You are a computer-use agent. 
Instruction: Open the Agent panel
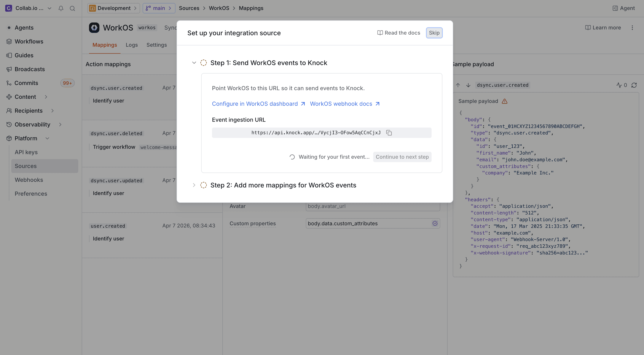623,8
